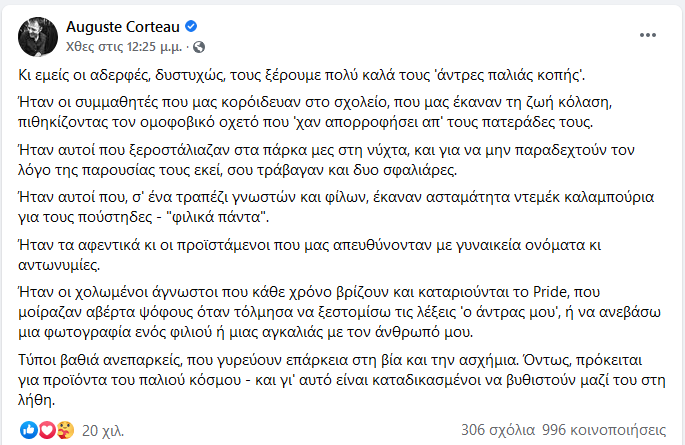Click Auguste Corteau's profile picture

36,36
